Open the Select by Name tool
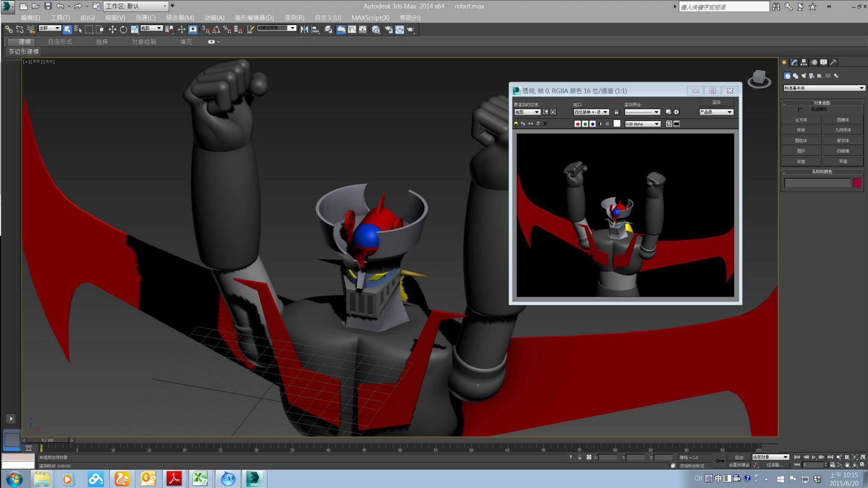The height and width of the screenshot is (488, 868). 78,29
